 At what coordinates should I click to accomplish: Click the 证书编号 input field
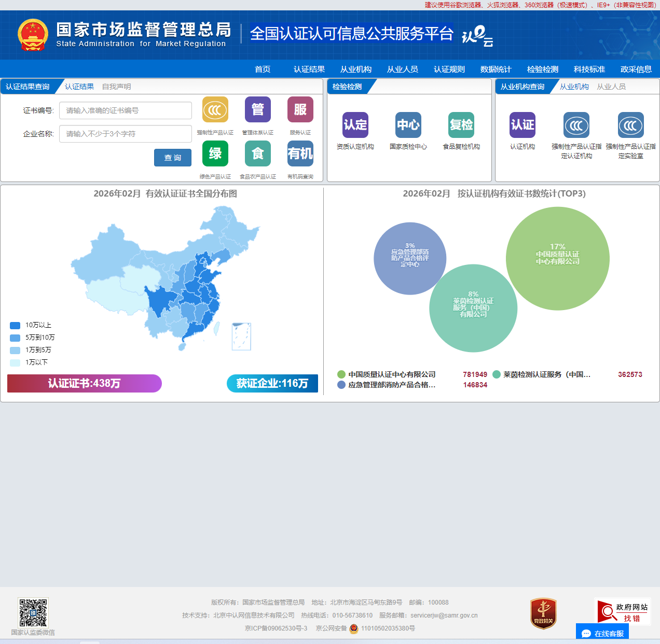125,110
